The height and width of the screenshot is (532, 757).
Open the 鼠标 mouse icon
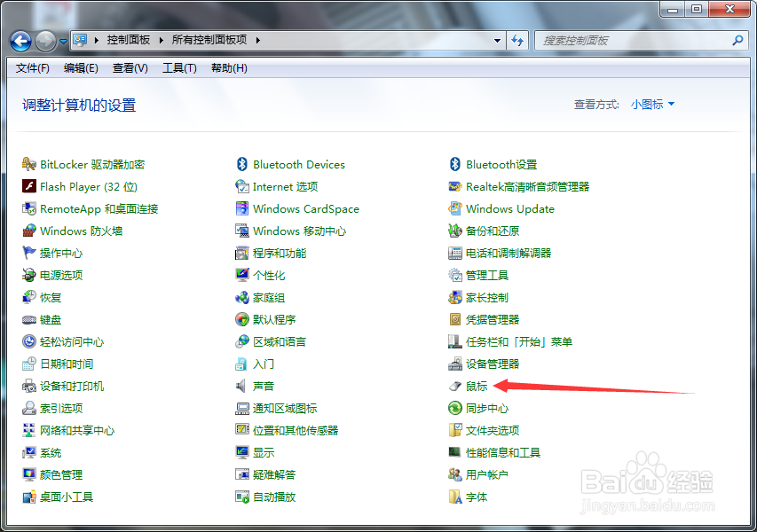pos(454,387)
